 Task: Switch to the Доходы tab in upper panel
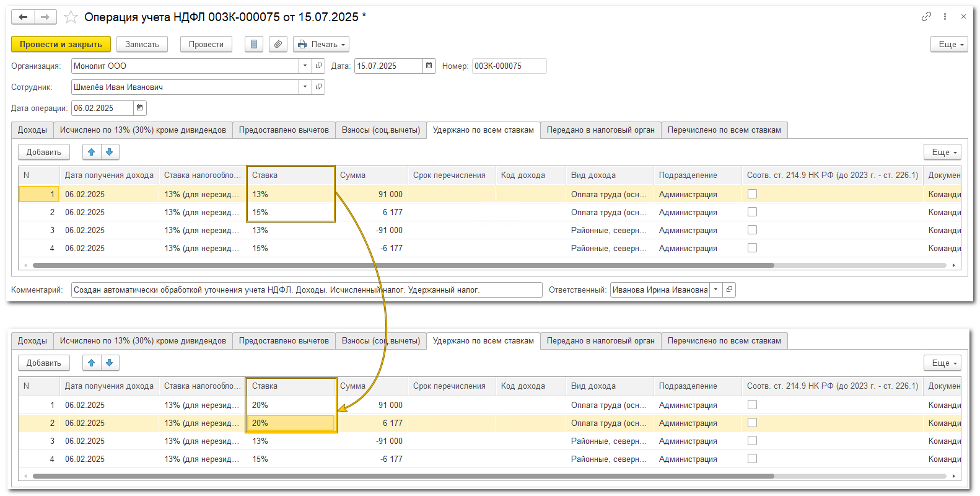tap(32, 130)
